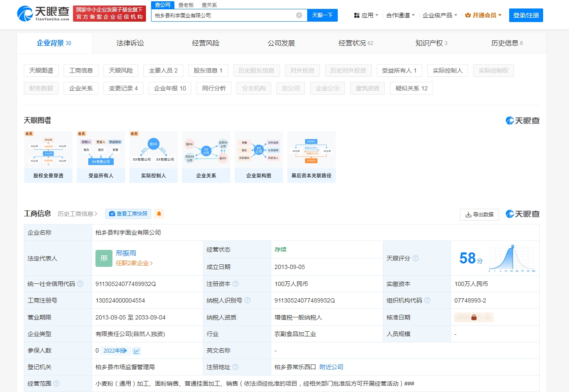Click the 登录/注册 button
Image resolution: width=569 pixels, height=392 pixels.
click(x=526, y=15)
